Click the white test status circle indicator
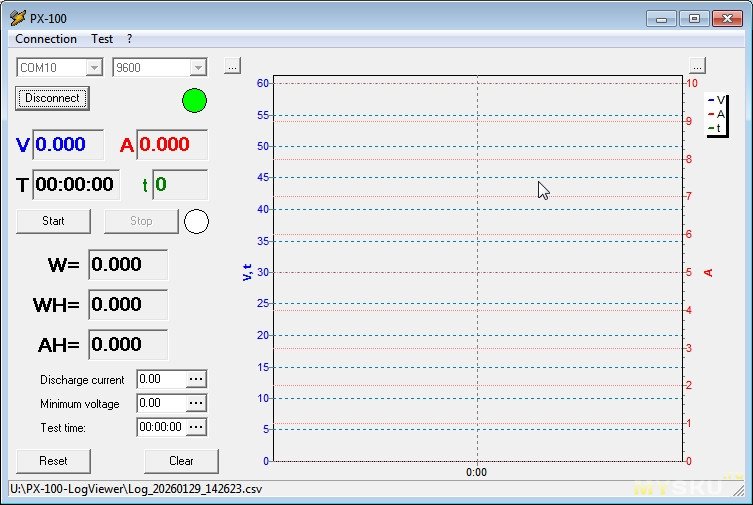The image size is (753, 505). [197, 221]
